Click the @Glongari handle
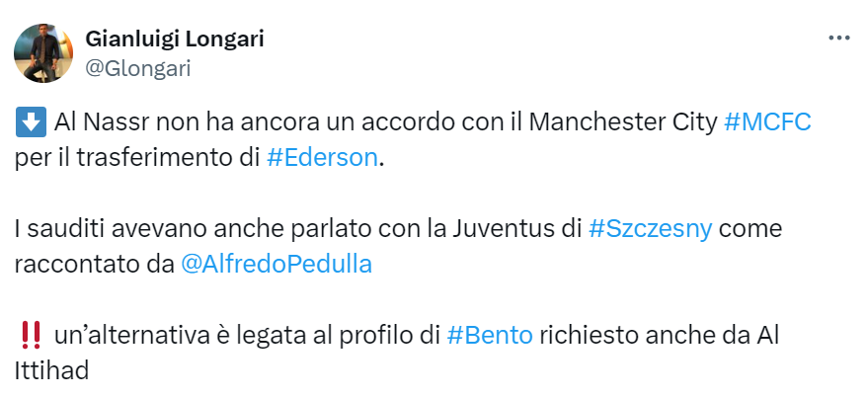868x398 pixels. 138,68
